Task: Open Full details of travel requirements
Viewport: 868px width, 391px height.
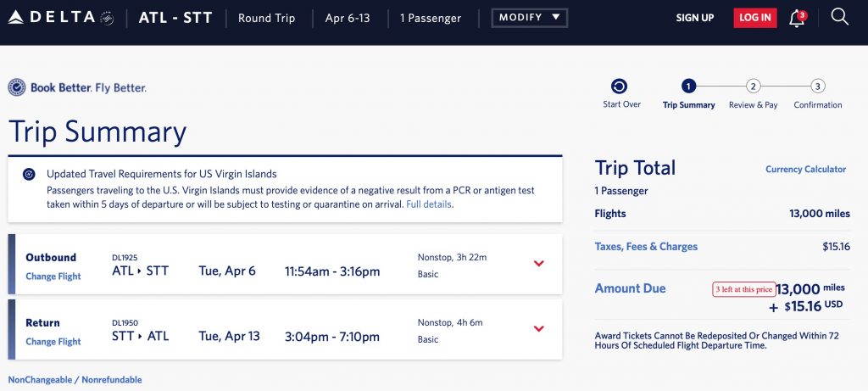Action: 429,204
